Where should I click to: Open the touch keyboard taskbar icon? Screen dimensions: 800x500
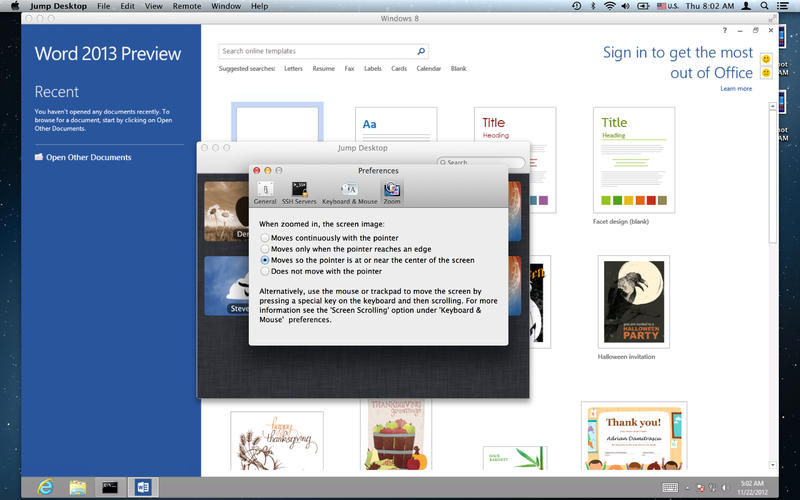point(670,488)
